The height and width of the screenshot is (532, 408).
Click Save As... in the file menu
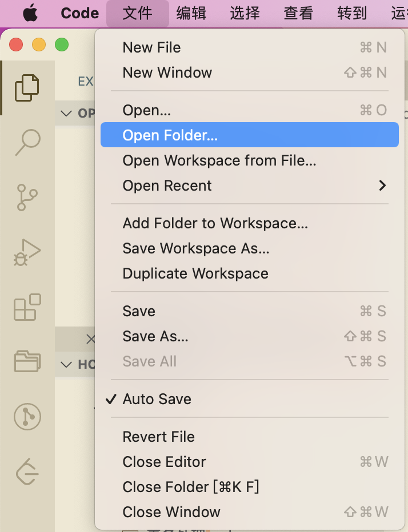point(155,336)
